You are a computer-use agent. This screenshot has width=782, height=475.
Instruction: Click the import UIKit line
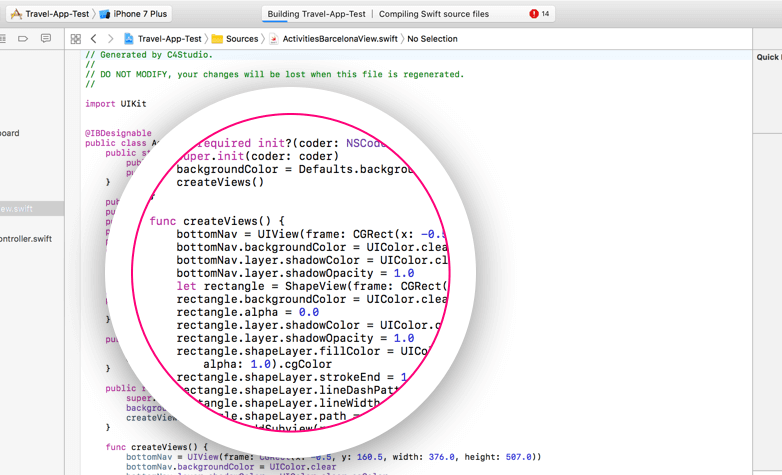[x=116, y=104]
